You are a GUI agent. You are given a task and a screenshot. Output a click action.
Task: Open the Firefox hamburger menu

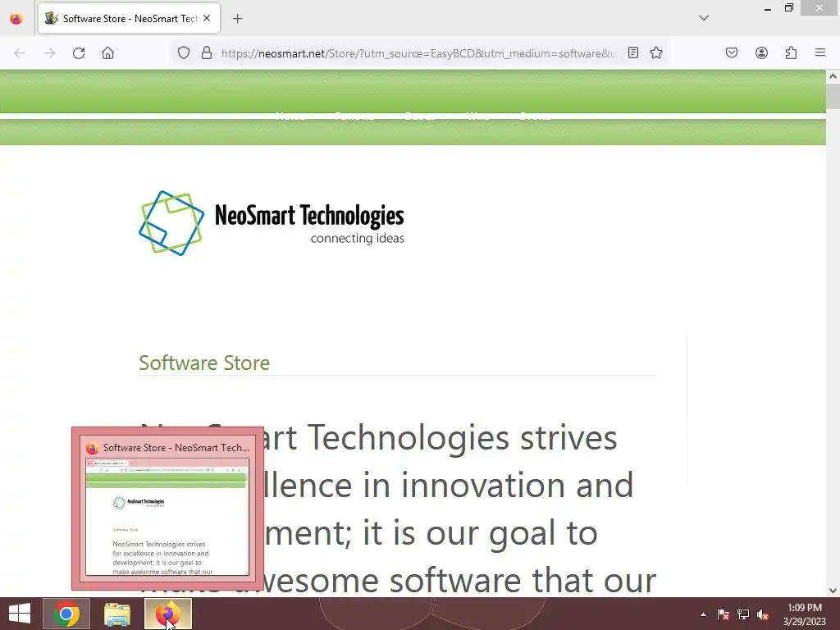click(x=820, y=53)
